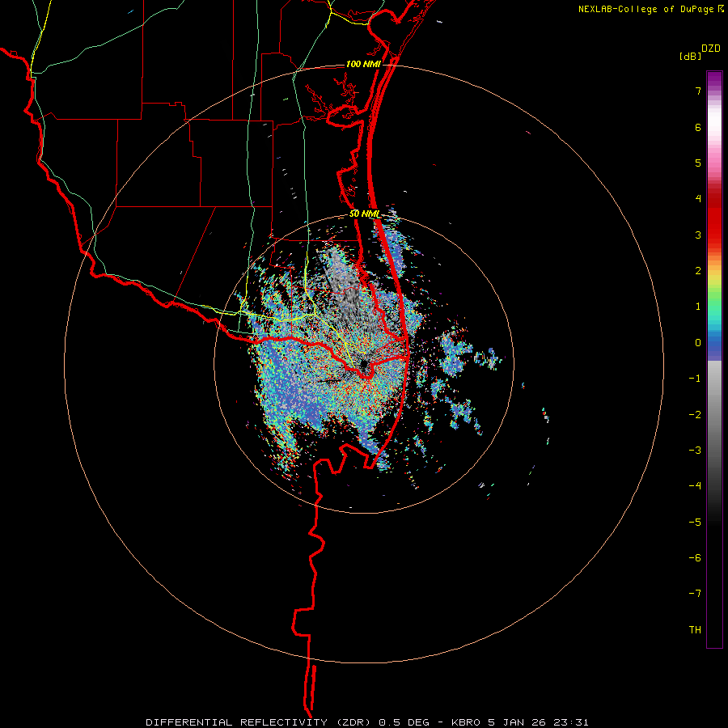Screen dimensions: 728x728
Task: Click the 4 value on the color scale
Action: [x=698, y=199]
